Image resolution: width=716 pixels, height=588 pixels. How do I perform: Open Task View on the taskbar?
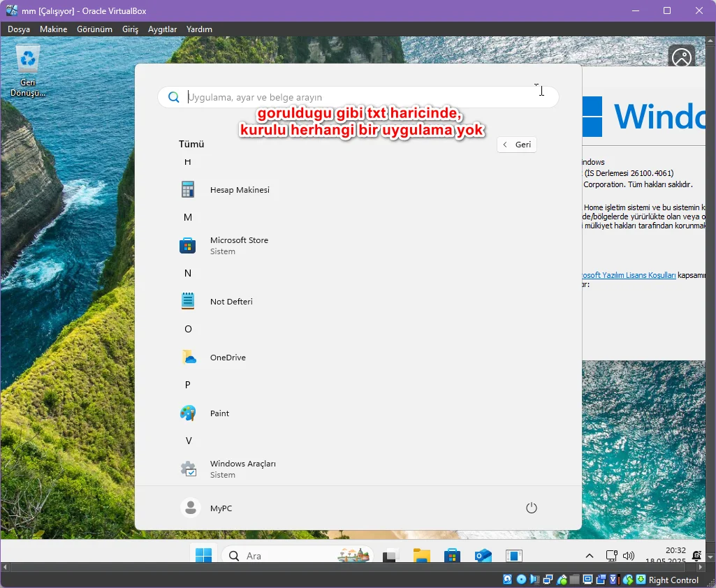390,556
